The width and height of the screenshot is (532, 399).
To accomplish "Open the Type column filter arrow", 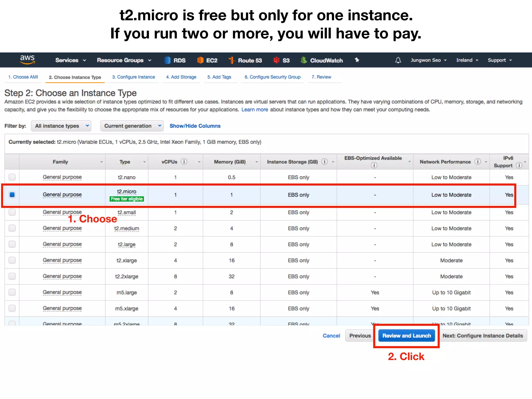I will pos(144,162).
